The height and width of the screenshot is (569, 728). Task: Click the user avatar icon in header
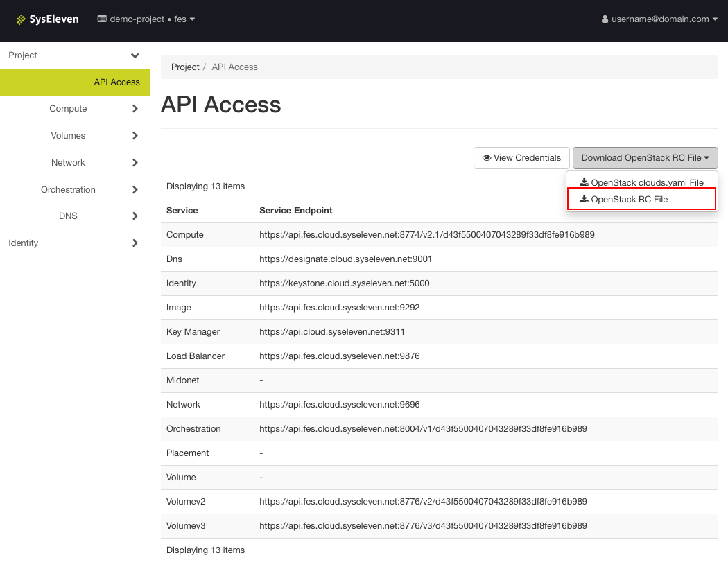coord(605,19)
